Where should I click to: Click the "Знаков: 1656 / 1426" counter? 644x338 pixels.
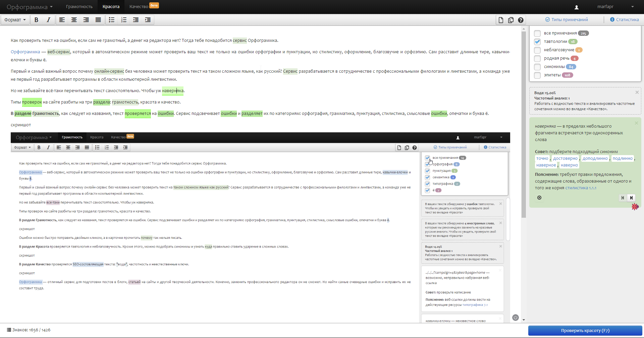(31, 330)
